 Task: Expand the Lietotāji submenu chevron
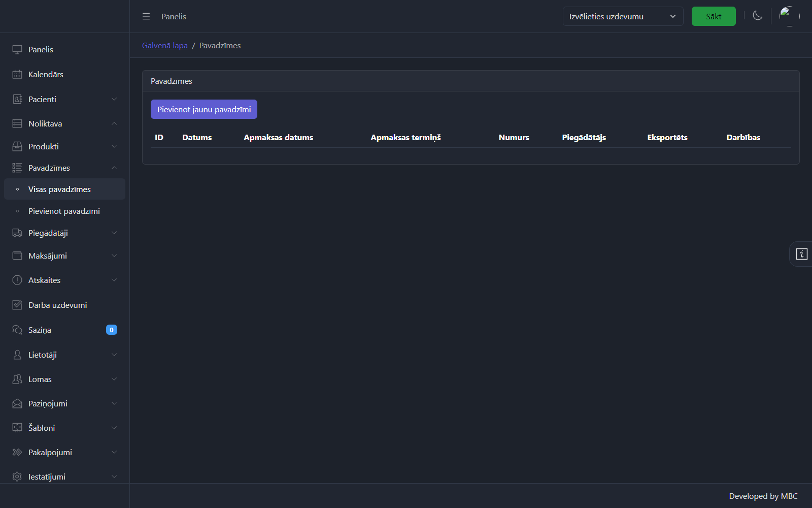[x=114, y=355]
